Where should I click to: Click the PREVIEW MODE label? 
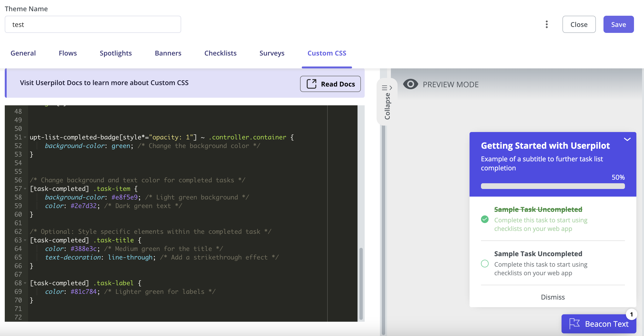[x=450, y=85]
